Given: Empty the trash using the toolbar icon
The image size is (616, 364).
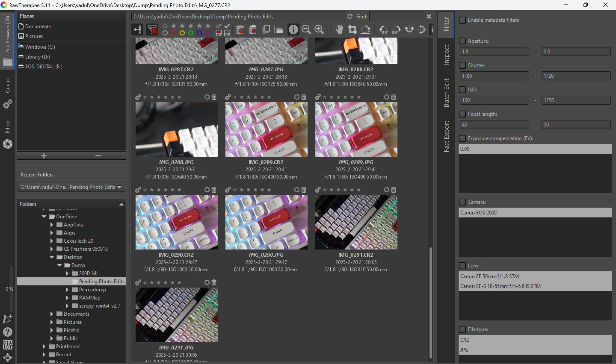Looking at the screenshot, I should click(x=253, y=30).
